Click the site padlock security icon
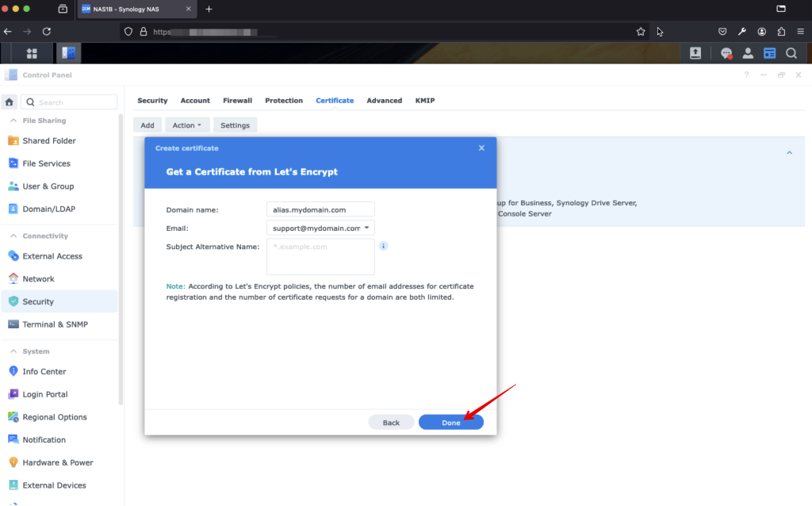 pos(144,32)
